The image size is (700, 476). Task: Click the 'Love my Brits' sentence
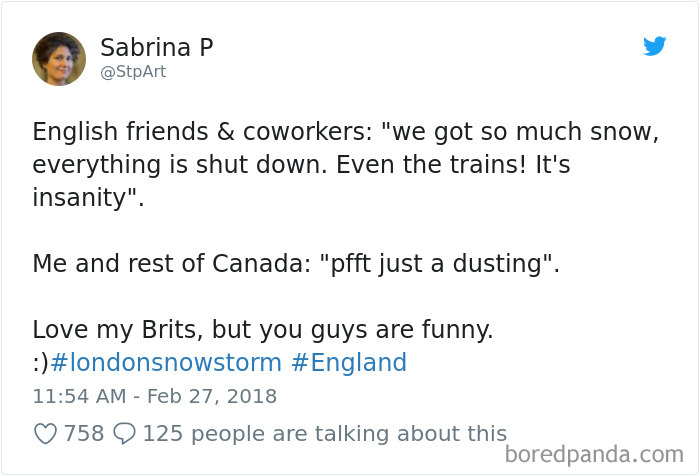coord(262,330)
